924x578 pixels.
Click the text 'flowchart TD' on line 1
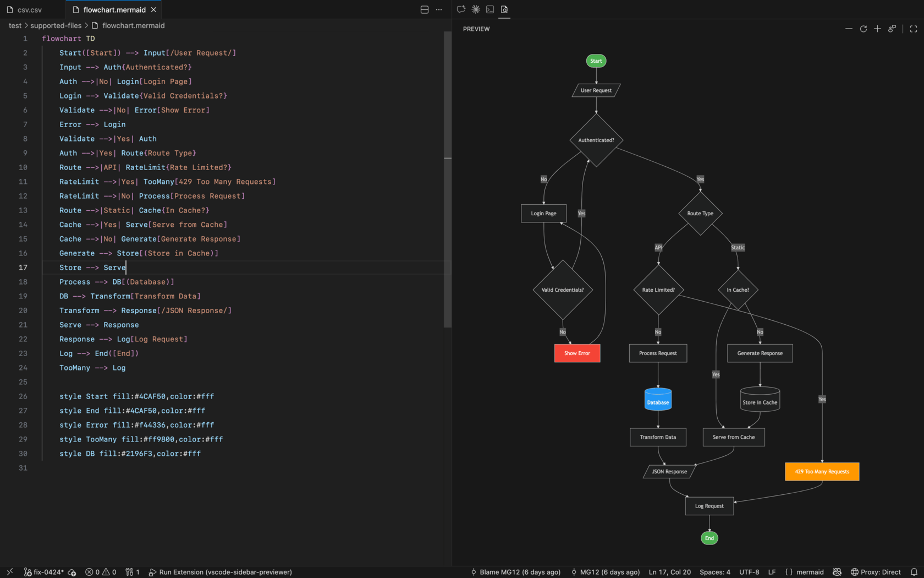tap(68, 39)
